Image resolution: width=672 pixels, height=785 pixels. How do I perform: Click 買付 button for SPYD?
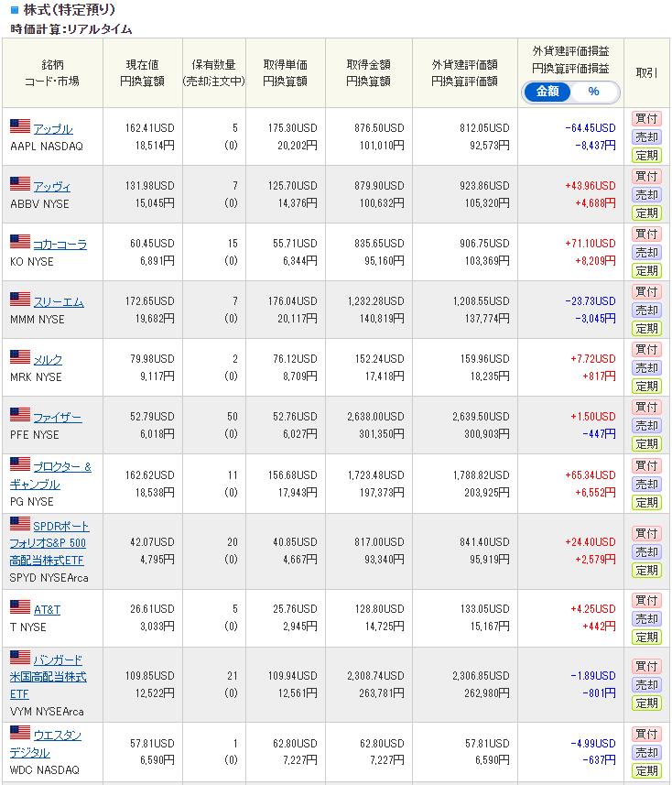click(x=646, y=533)
